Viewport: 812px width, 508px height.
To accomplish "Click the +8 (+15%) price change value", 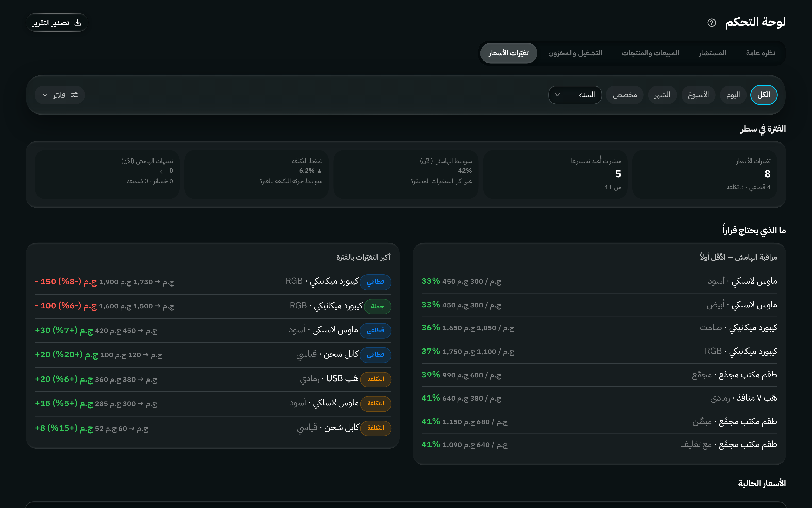I will click(64, 428).
